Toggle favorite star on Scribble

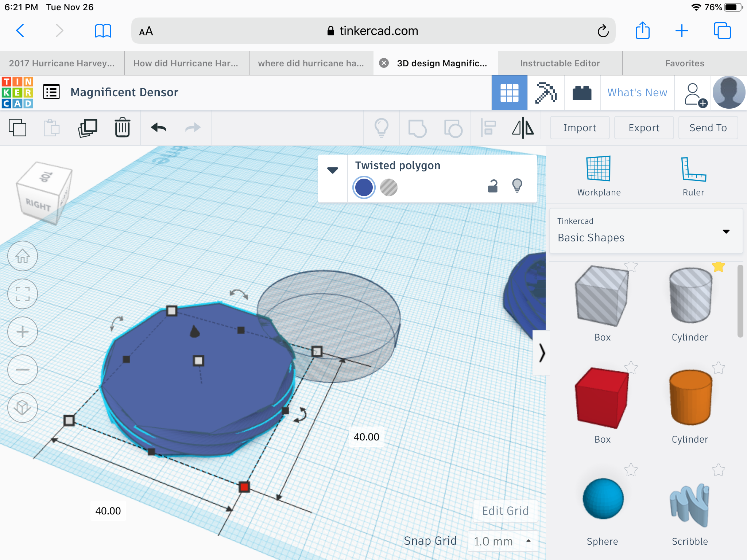(718, 470)
